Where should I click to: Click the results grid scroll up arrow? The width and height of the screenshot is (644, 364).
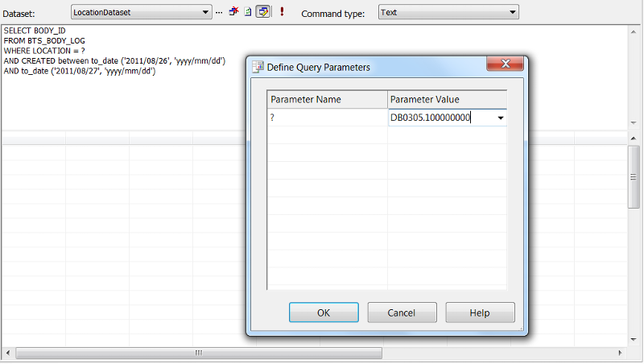tap(634, 139)
